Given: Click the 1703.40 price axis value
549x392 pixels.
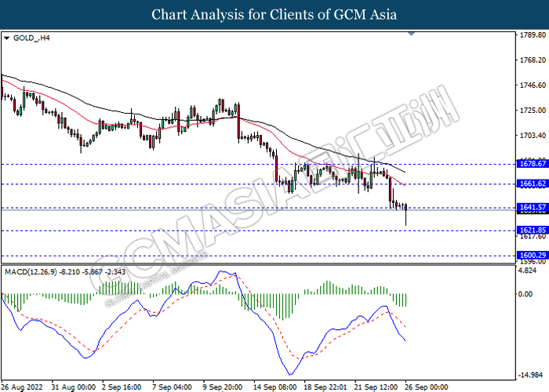Looking at the screenshot, I should tap(533, 136).
